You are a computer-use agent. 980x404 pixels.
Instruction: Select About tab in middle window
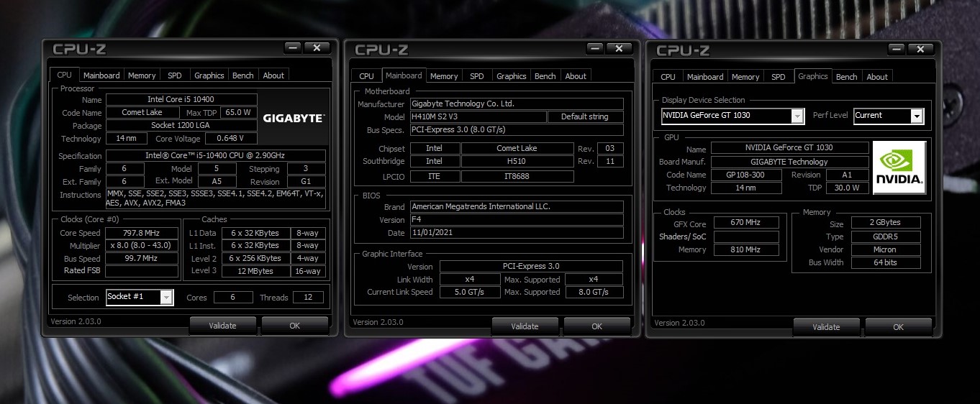tap(576, 76)
